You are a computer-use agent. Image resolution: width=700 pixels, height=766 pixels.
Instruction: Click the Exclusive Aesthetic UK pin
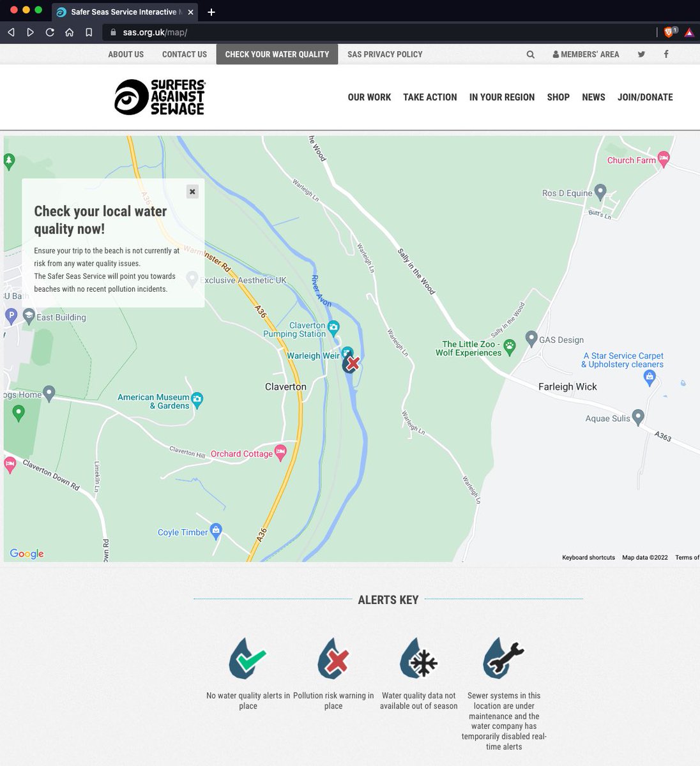pyautogui.click(x=192, y=278)
